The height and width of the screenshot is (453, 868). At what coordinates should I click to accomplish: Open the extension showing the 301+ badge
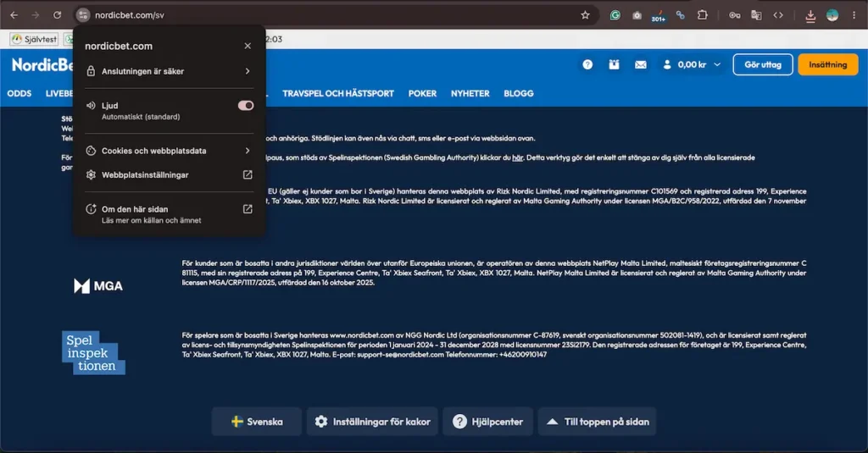point(658,16)
